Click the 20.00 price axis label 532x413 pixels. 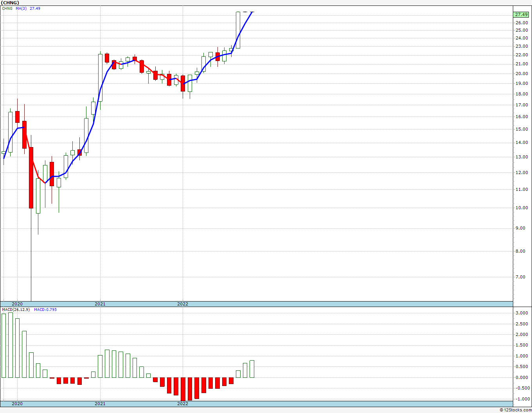[x=521, y=74]
